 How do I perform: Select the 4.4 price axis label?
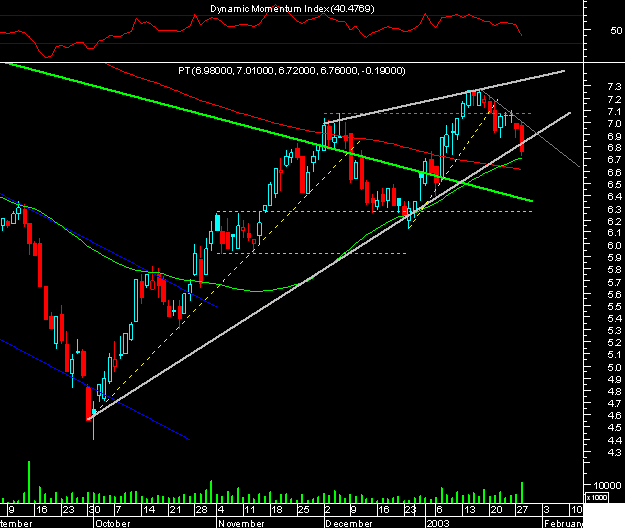(x=614, y=440)
